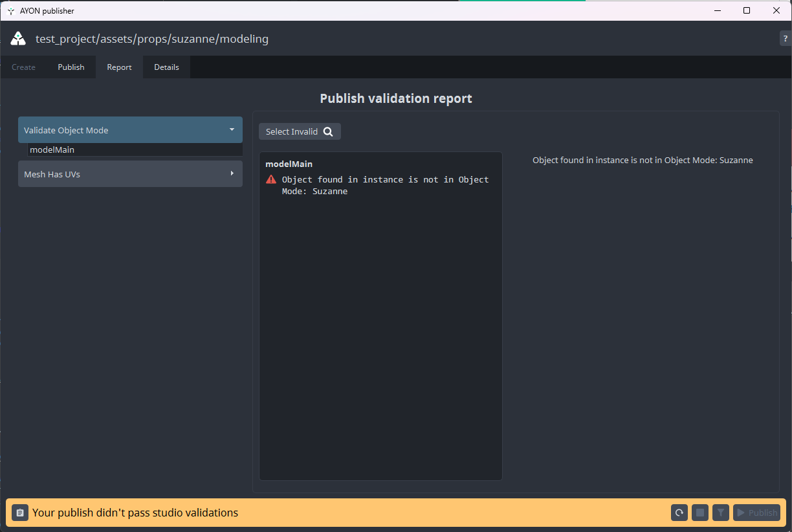Select the Validate Object Mode title label
Image resolution: width=792 pixels, height=532 pixels.
tap(66, 130)
